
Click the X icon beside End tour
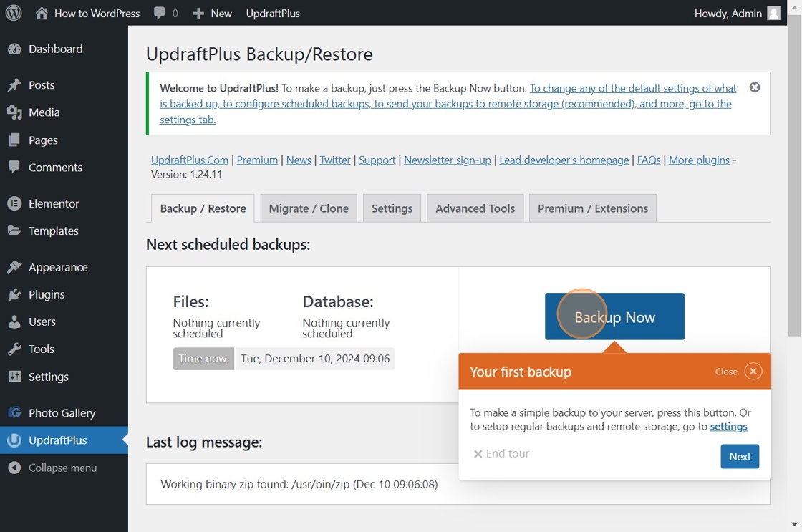pyautogui.click(x=478, y=454)
